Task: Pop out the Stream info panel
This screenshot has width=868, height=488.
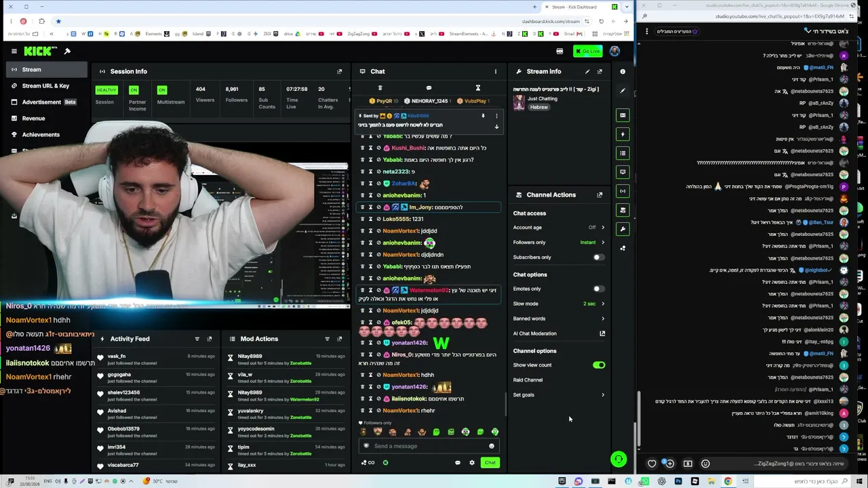Action: coord(599,71)
